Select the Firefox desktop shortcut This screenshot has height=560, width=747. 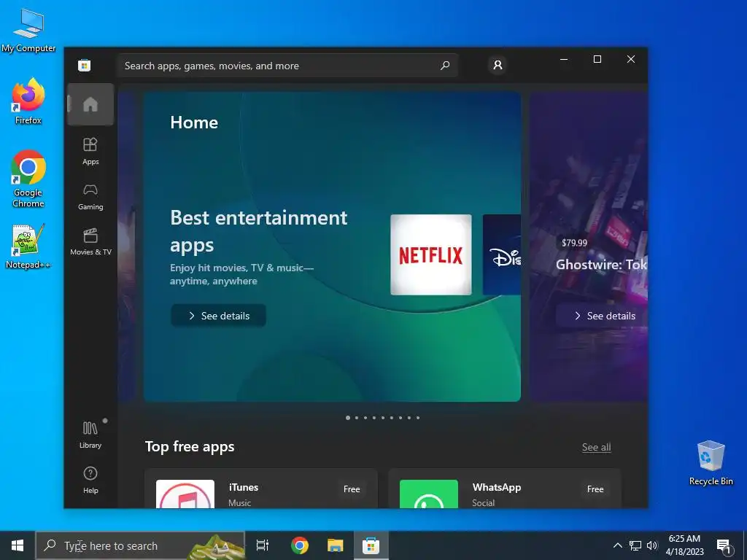coord(28,101)
